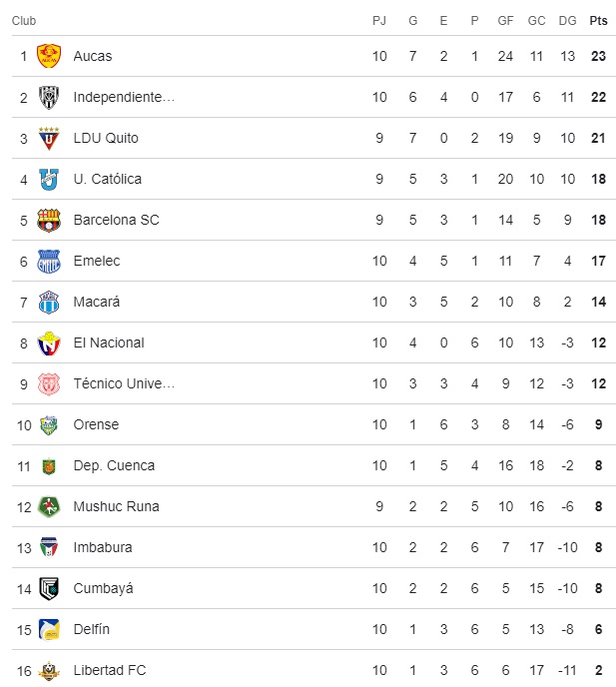Click the Aucas club crest icon
The height and width of the screenshot is (687, 616).
click(x=49, y=56)
